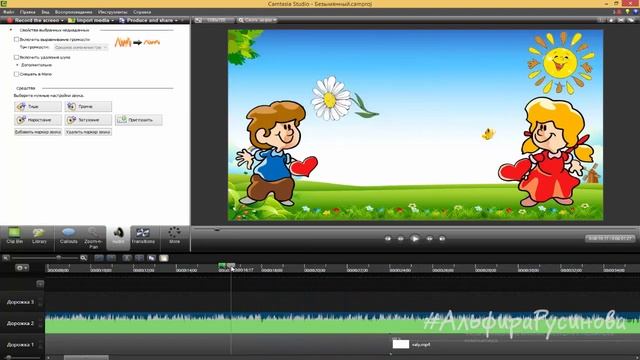Screen dimensions: 640x360
Task: Click the timeline cut icon
Action: 127,258
